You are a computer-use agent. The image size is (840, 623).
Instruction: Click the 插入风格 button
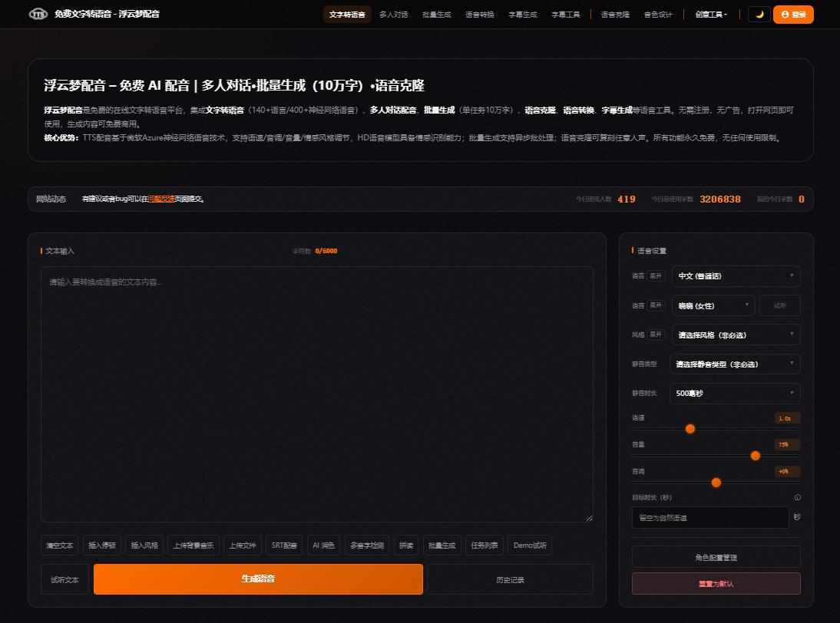(x=144, y=546)
